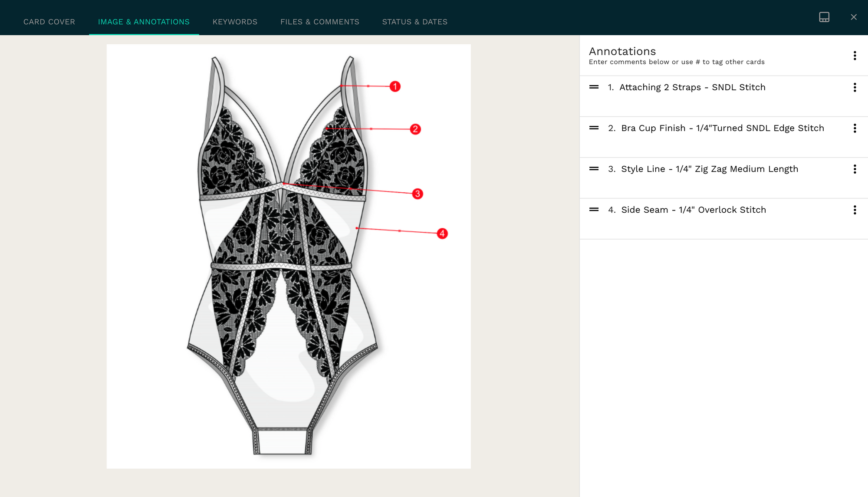Select the Image & Annotations tab
This screenshot has height=497, width=868.
pyautogui.click(x=144, y=22)
